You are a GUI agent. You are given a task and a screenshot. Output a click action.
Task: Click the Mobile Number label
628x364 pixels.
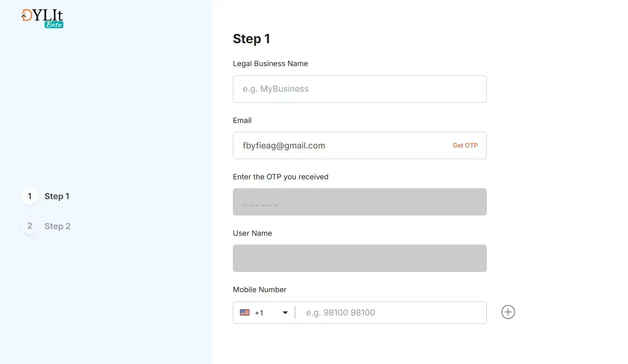(260, 290)
